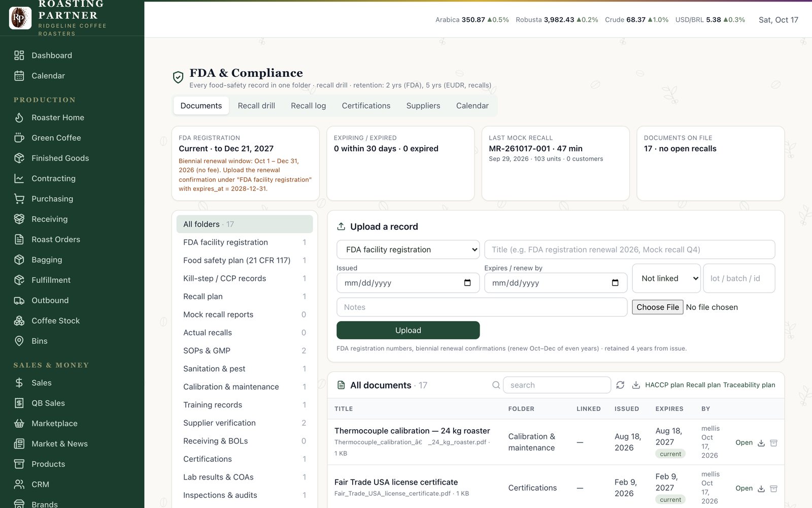Image resolution: width=812 pixels, height=508 pixels.
Task: Select the SOPs & GMP folder
Action: 245,351
